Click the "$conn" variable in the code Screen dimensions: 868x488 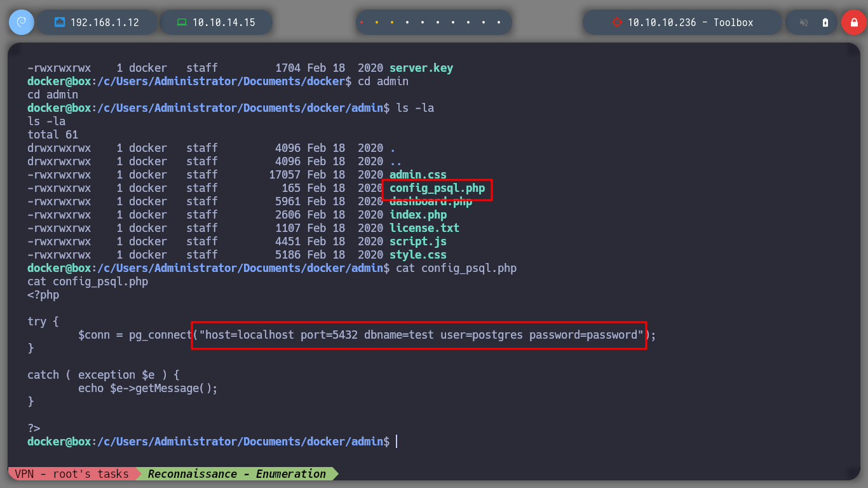[x=94, y=335]
